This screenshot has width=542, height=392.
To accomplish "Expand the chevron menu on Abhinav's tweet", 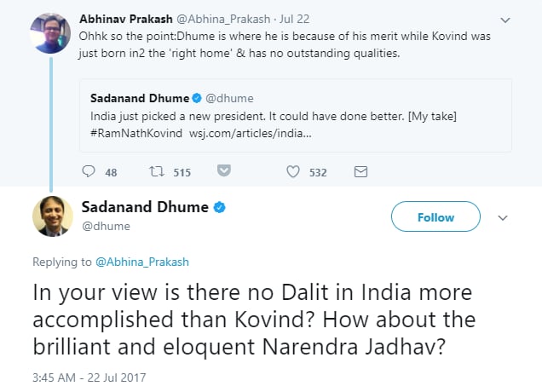I will [505, 18].
